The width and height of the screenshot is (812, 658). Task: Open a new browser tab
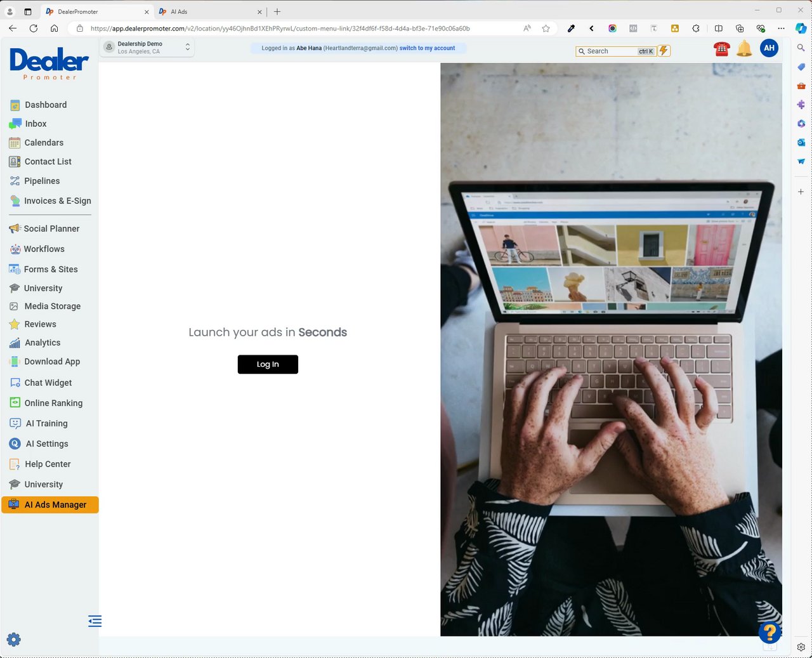click(277, 11)
